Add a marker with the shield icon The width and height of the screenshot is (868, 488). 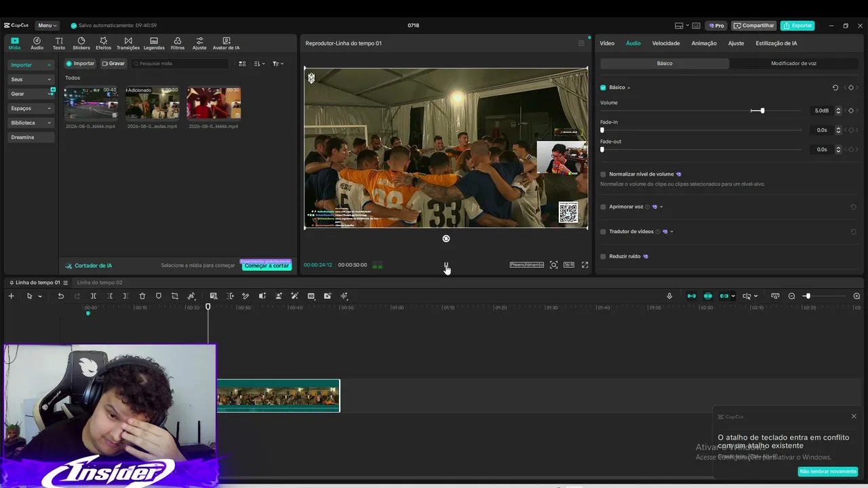[159, 296]
